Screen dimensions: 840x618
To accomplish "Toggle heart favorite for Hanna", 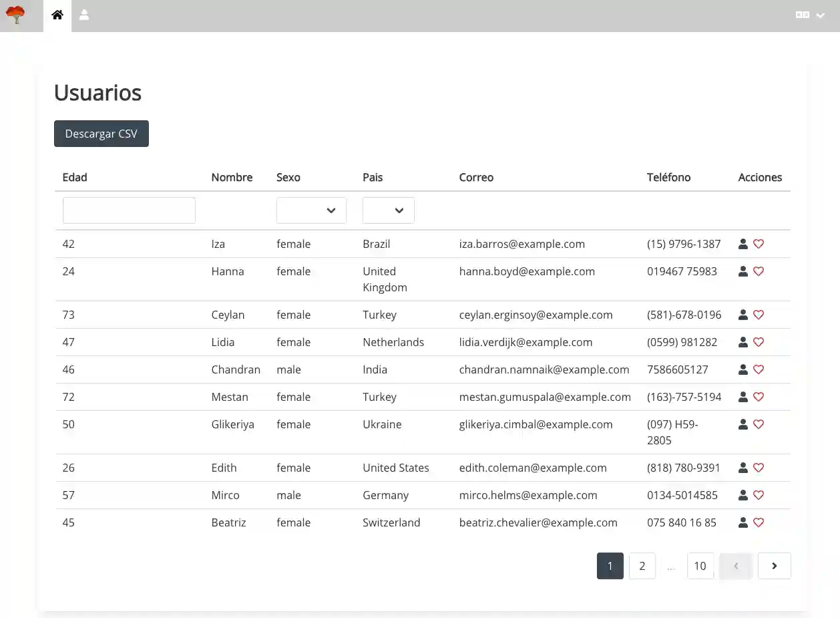I will point(759,271).
